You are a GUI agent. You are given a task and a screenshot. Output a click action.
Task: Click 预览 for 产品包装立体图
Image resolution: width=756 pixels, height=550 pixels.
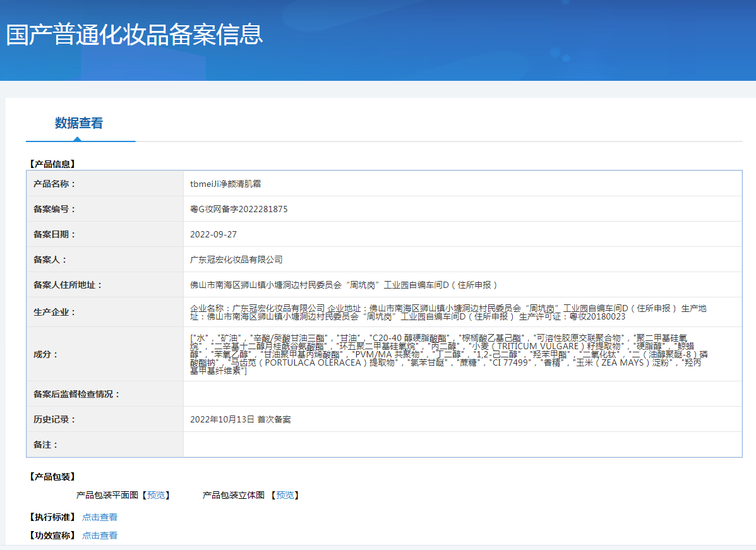[284, 495]
